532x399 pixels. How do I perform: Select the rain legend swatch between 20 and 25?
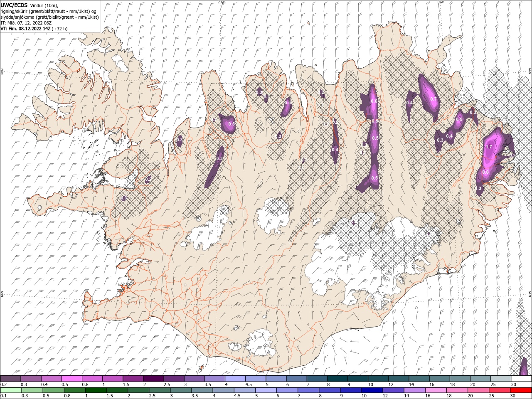pos(478,390)
